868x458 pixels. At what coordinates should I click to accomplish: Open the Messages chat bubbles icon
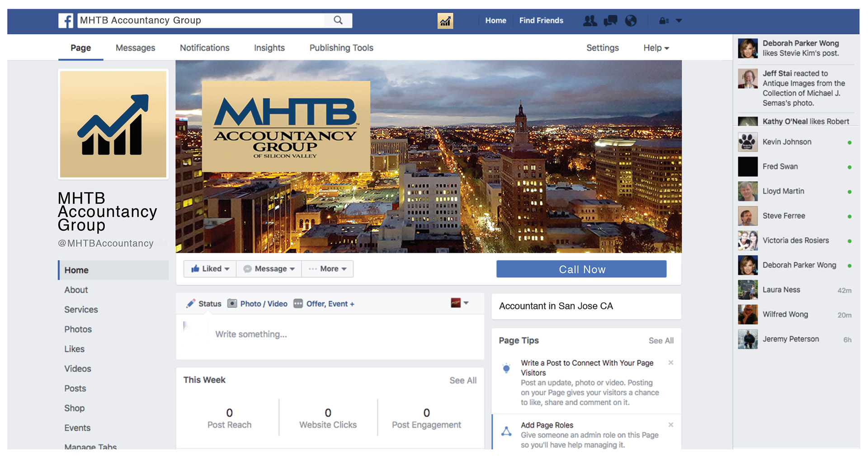(x=610, y=21)
